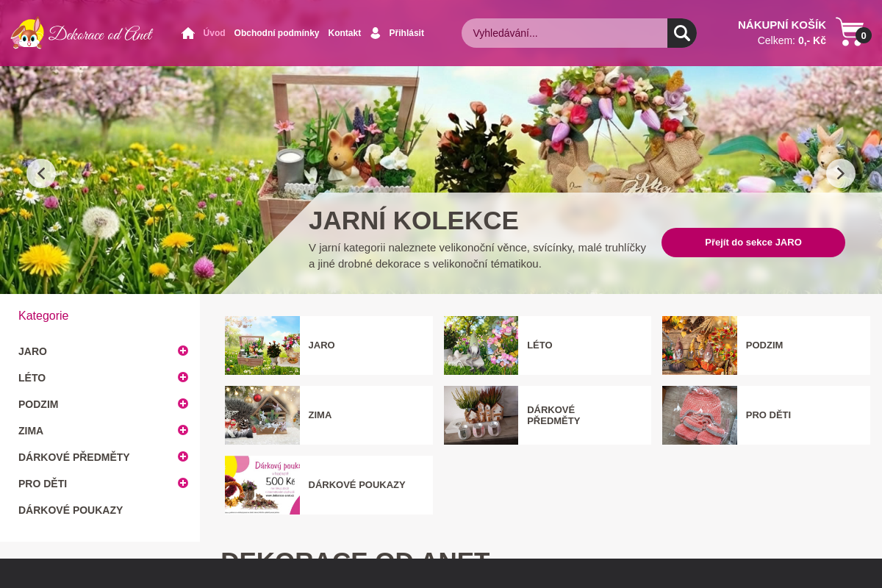Expand the PRO DĚTI sidebar category
This screenshot has width=882, height=588.
[183, 483]
